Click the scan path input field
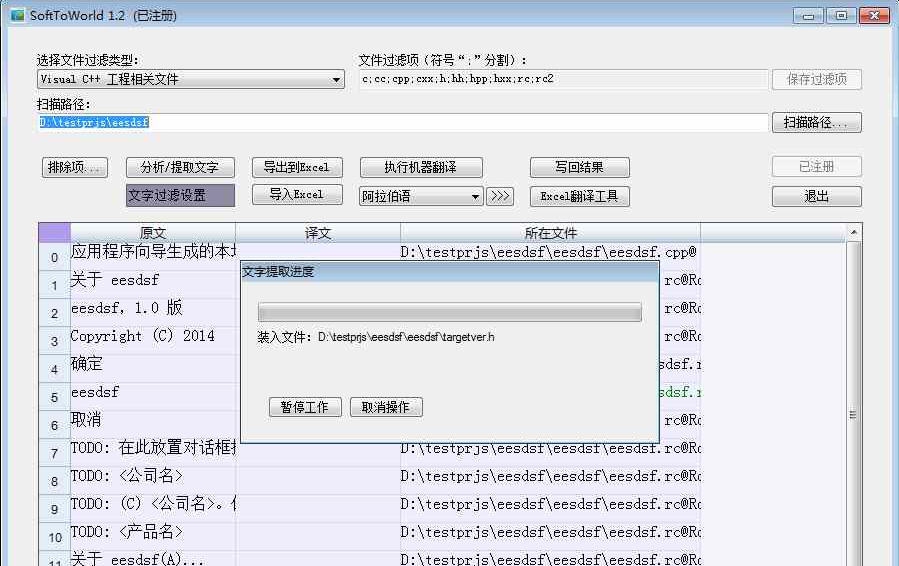 pyautogui.click(x=402, y=122)
